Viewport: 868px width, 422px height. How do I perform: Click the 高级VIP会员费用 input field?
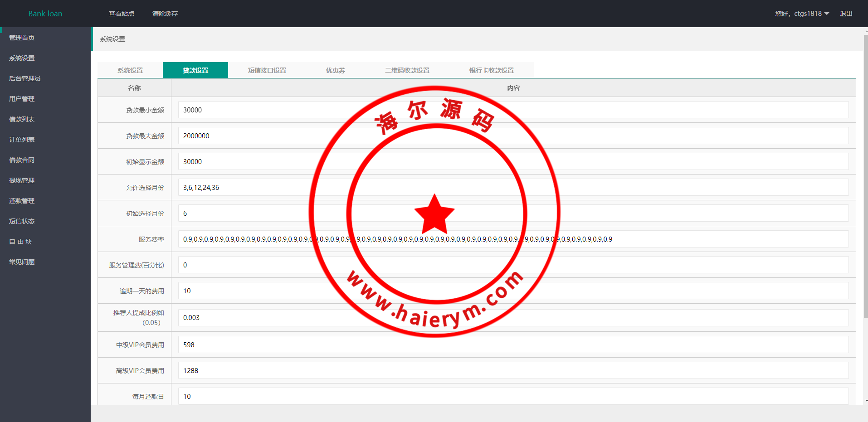click(513, 370)
